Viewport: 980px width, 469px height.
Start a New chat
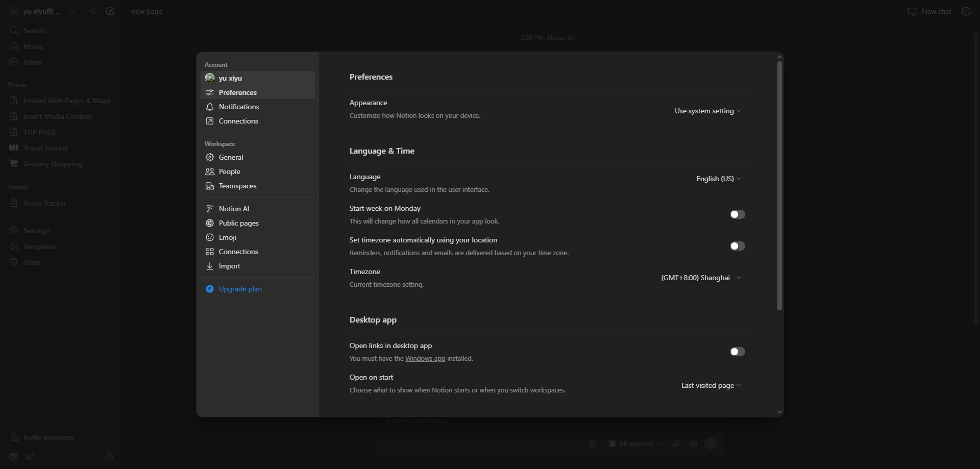[x=929, y=11]
